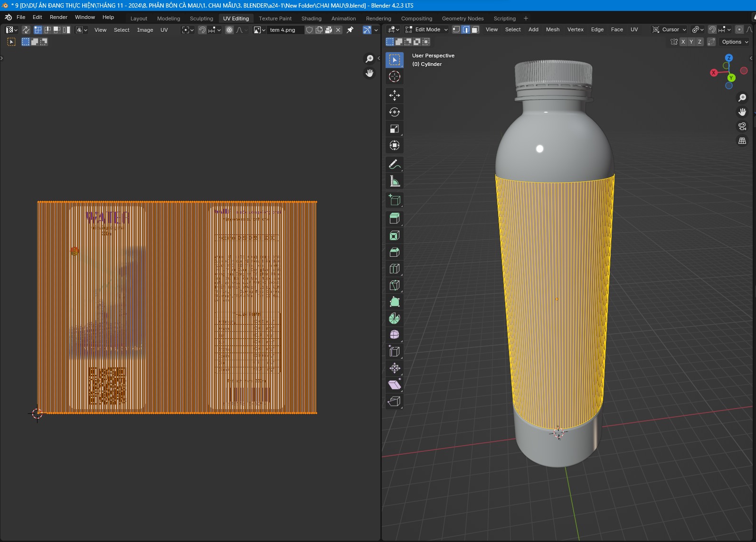Viewport: 756px width, 542px height.
Task: Toggle snapping magnet in 3D viewport
Action: (712, 29)
